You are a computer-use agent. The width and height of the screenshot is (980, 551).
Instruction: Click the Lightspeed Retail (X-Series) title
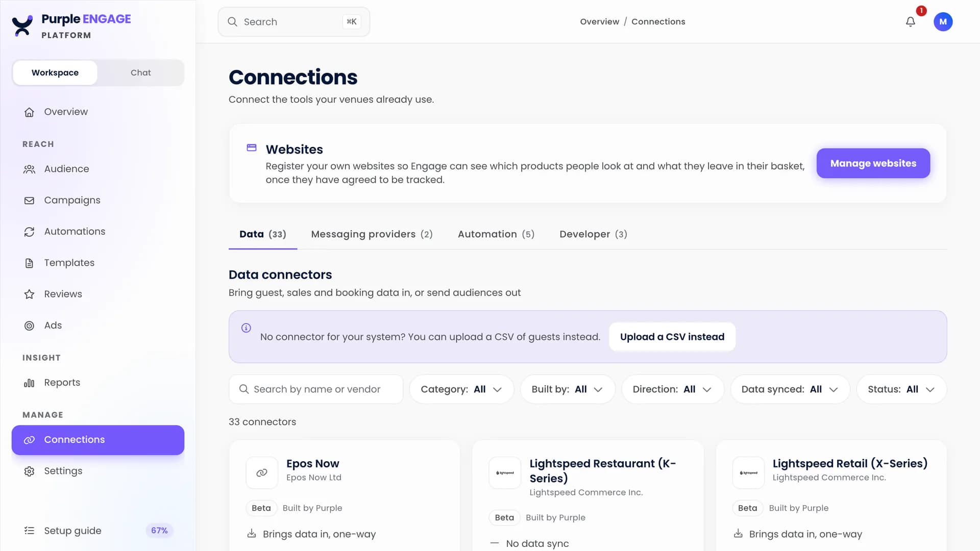[x=850, y=464]
